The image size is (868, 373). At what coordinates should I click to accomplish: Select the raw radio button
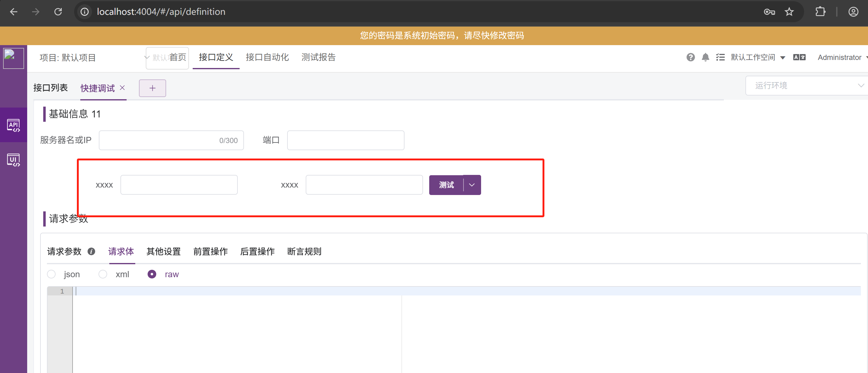pyautogui.click(x=152, y=274)
